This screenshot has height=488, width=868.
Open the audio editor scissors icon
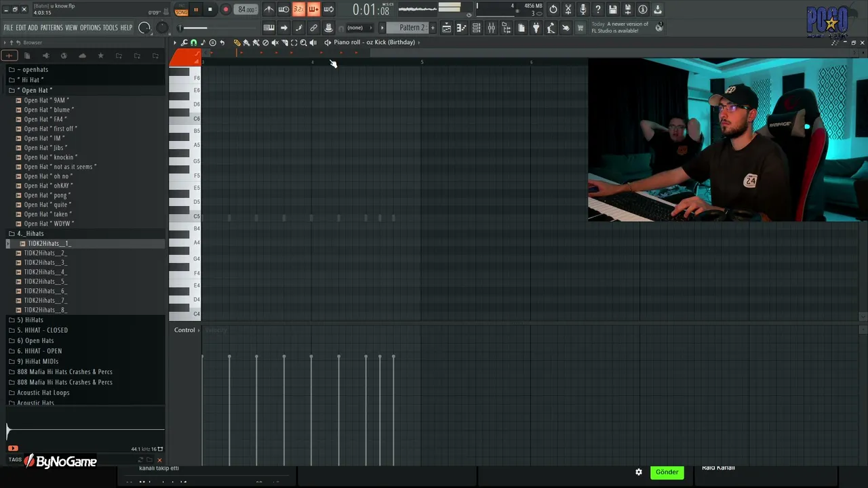pyautogui.click(x=568, y=9)
